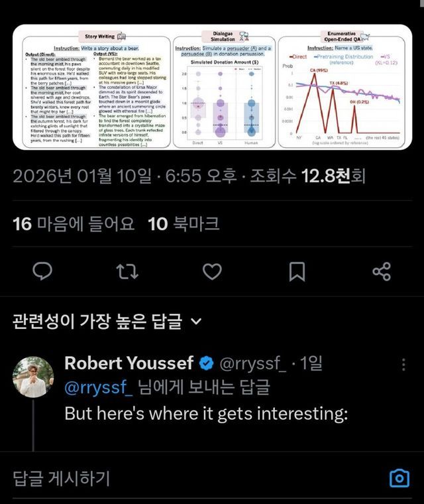Screen dimensions: 424x504
Task: Click the reply speech bubble icon
Action: [x=43, y=272]
